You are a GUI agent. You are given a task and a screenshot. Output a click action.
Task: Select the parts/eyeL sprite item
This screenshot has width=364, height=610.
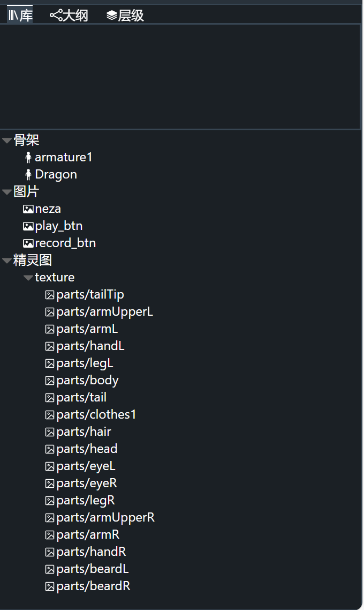[x=80, y=466]
